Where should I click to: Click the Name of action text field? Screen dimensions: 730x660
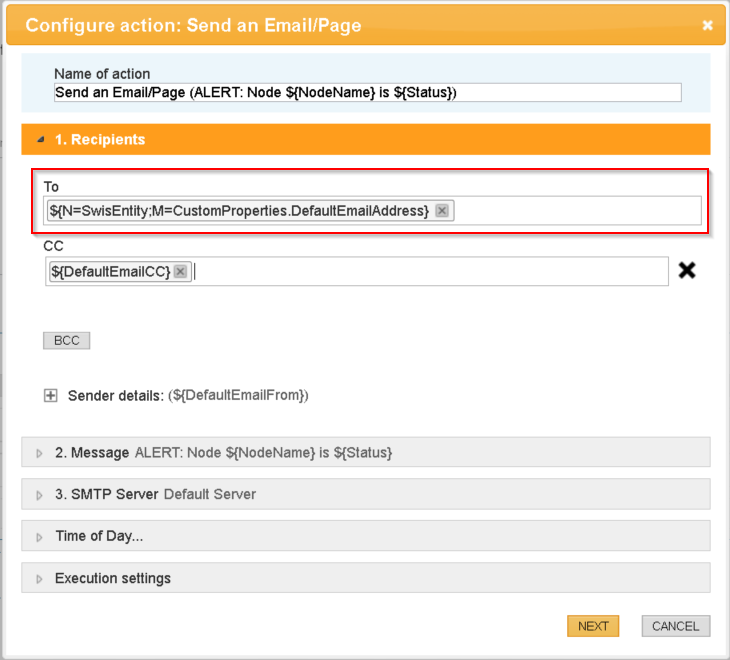367,93
